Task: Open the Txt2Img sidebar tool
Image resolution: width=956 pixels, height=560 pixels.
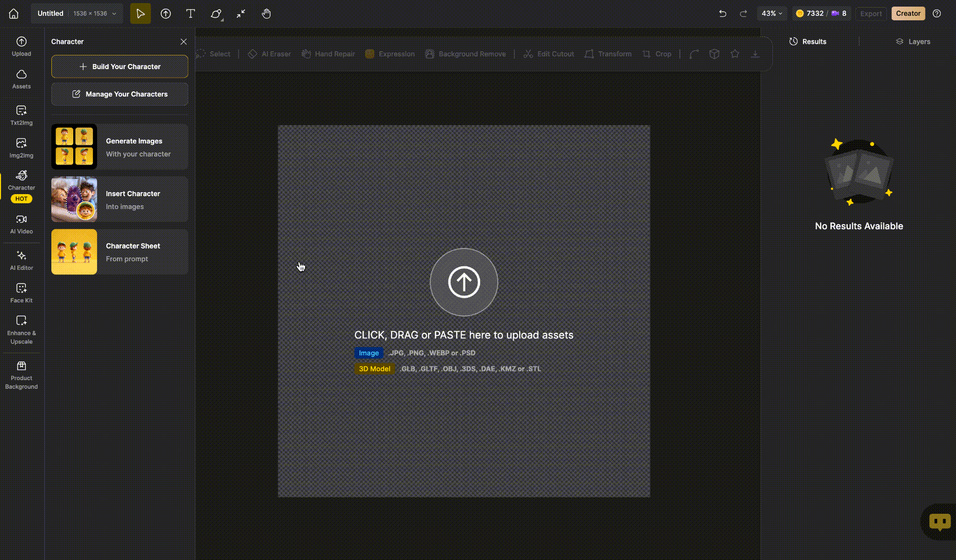Action: coord(21,115)
